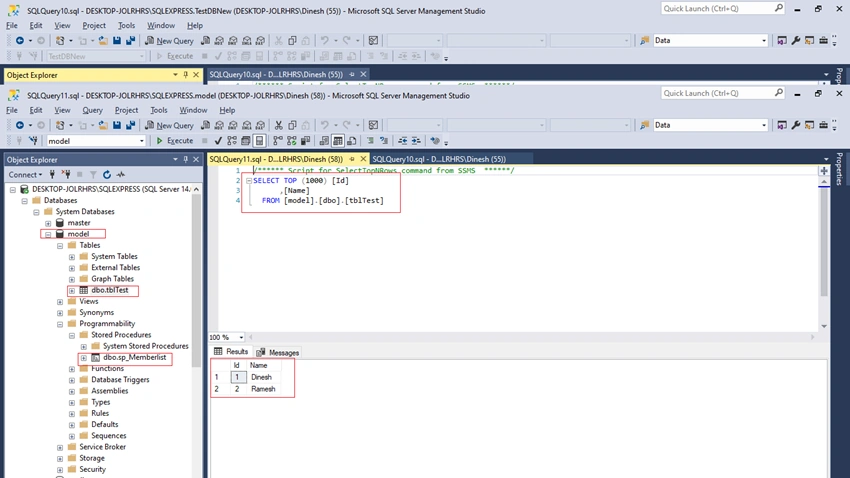Click Refresh icon in Object Explorer toolbar
Viewport: 850px width, 478px height.
pyautogui.click(x=107, y=175)
